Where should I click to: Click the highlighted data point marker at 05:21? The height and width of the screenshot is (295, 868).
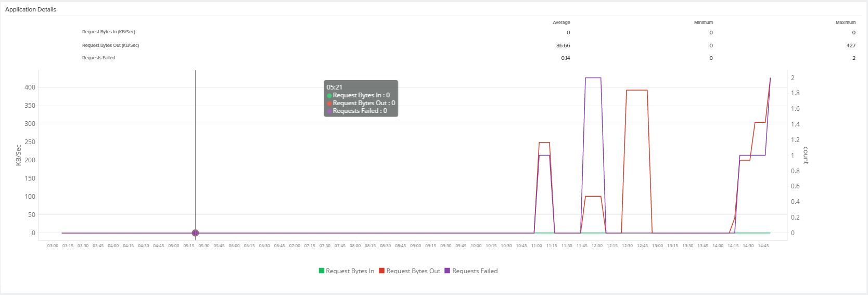(195, 233)
